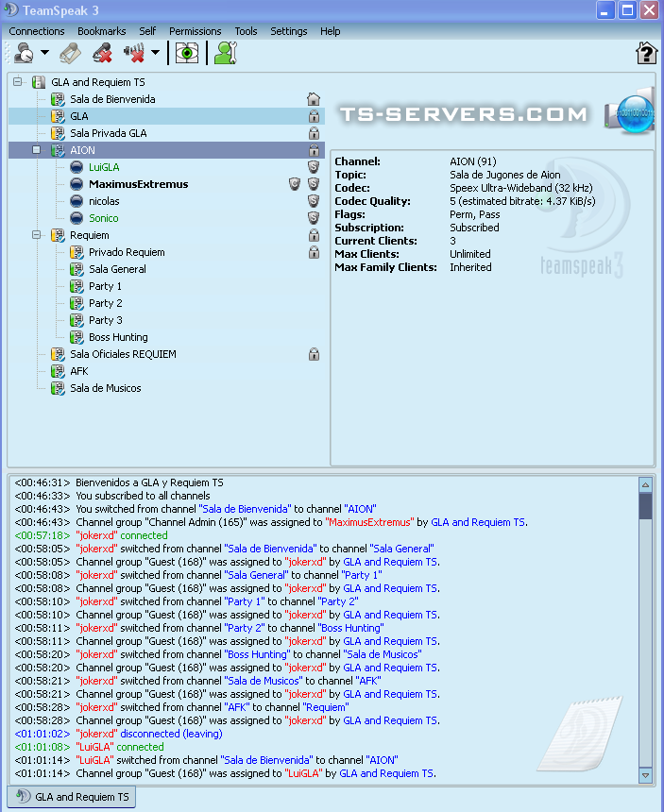
Task: Collapse the GLA and Requiem TS server tree
Action: (x=18, y=81)
